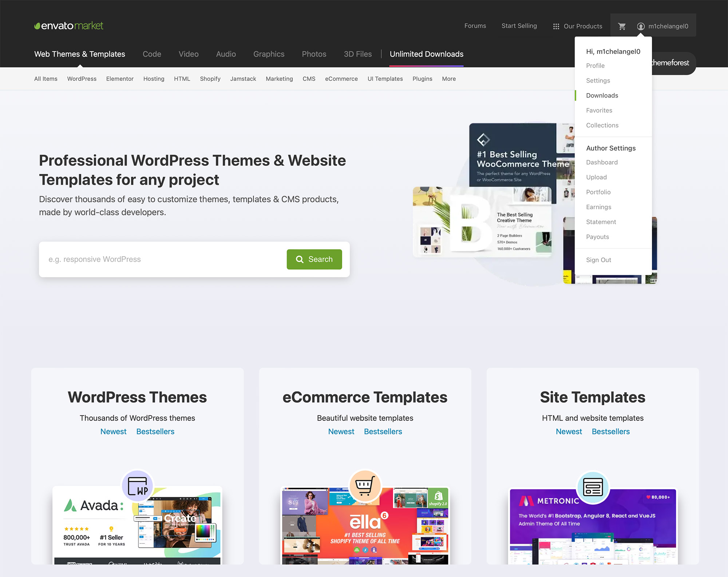Open the Downloads menu item
Viewport: 728px width, 577px height.
[x=602, y=95]
